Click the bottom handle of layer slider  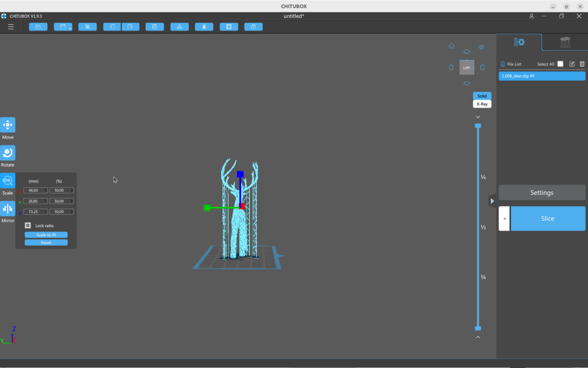pyautogui.click(x=477, y=328)
